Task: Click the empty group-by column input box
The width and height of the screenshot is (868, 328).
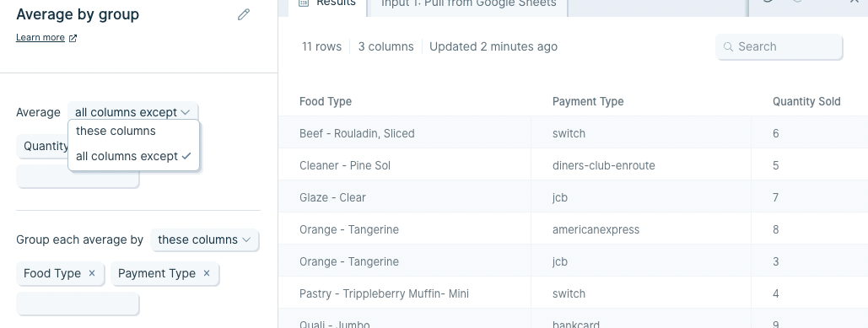Action: pyautogui.click(x=78, y=304)
